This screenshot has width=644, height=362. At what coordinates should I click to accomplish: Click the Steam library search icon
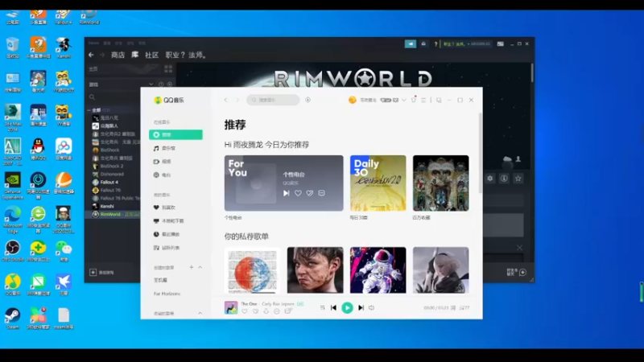click(92, 97)
